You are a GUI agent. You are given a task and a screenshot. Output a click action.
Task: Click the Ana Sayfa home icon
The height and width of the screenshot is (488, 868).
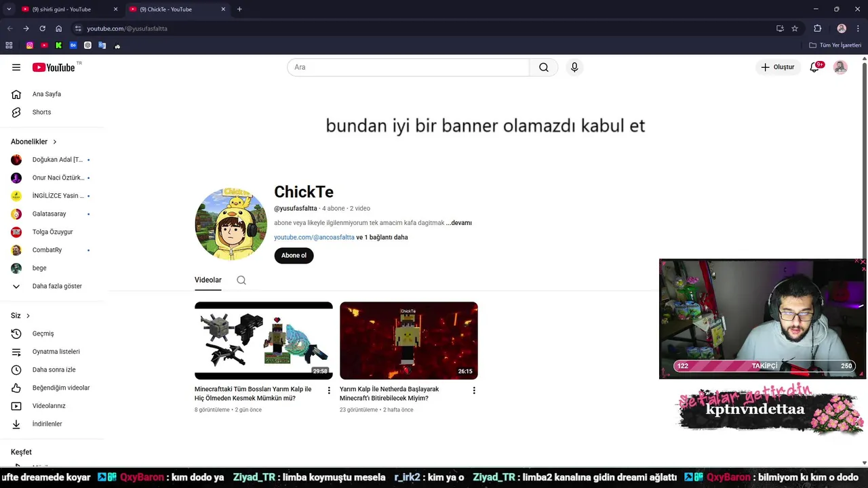(16, 94)
